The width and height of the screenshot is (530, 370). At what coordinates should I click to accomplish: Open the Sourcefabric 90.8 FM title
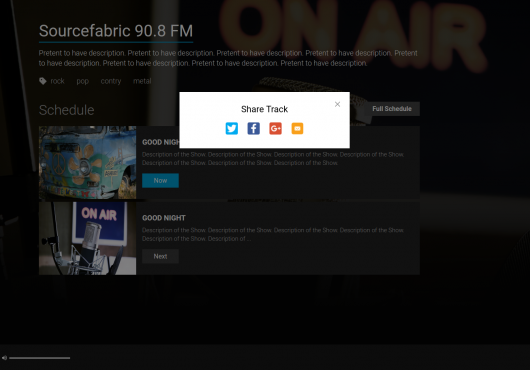116,31
